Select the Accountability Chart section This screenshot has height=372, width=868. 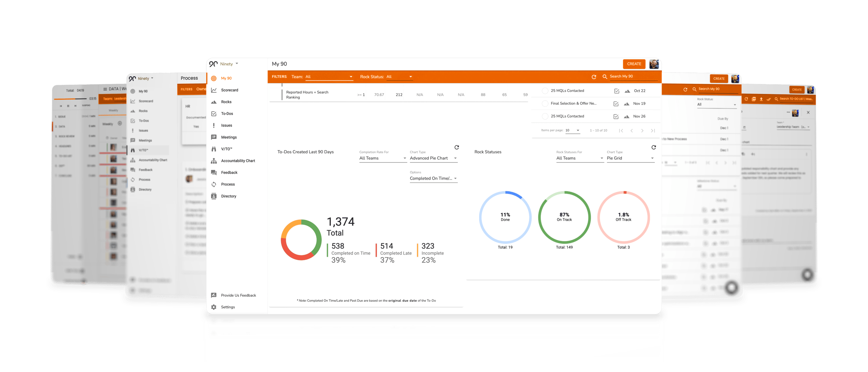pos(238,161)
